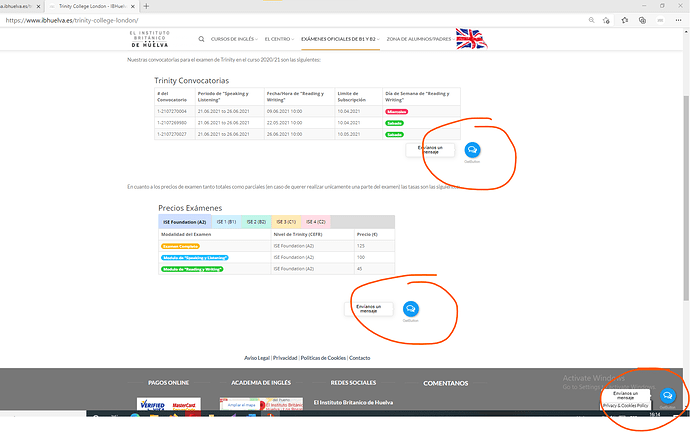This screenshot has width=690, height=432.
Task: Click convocatoria number 1-2107270004
Action: pos(172,112)
